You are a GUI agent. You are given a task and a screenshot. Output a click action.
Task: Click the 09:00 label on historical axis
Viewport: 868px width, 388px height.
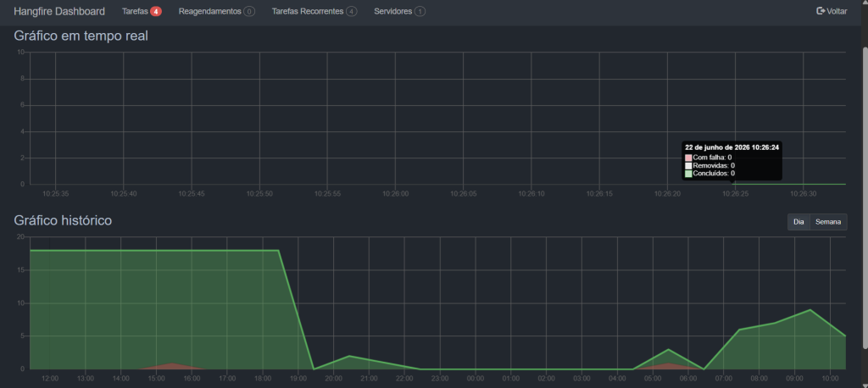(794, 379)
